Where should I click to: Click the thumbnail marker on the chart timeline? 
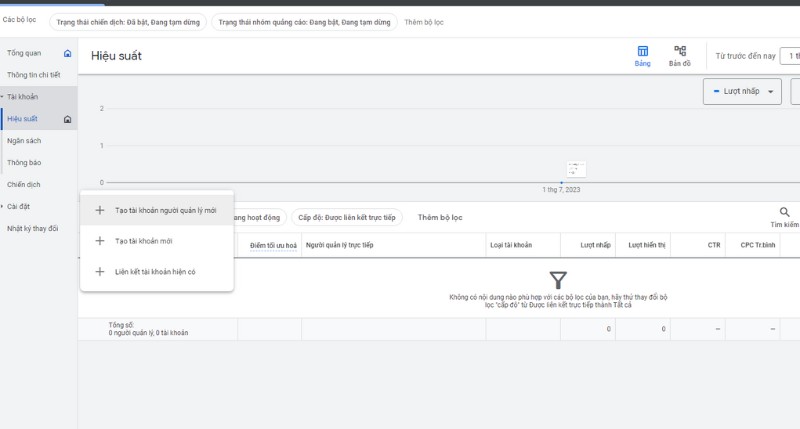(x=576, y=169)
